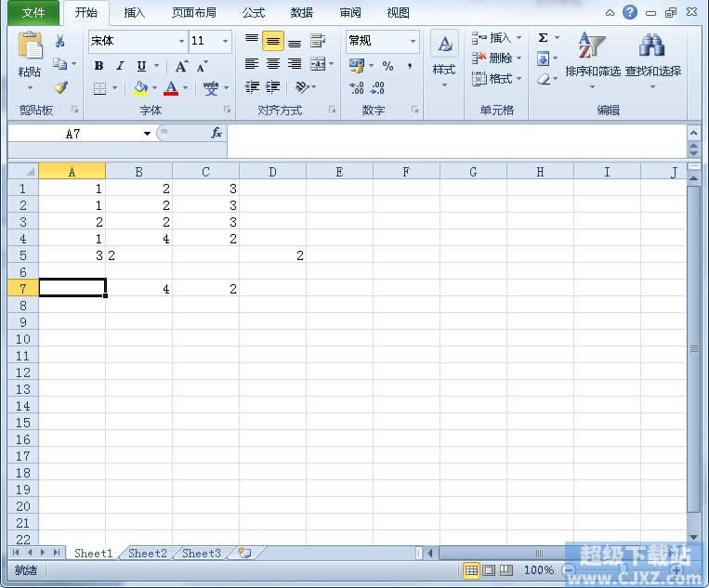Switch to Sheet2 tab

(x=148, y=554)
